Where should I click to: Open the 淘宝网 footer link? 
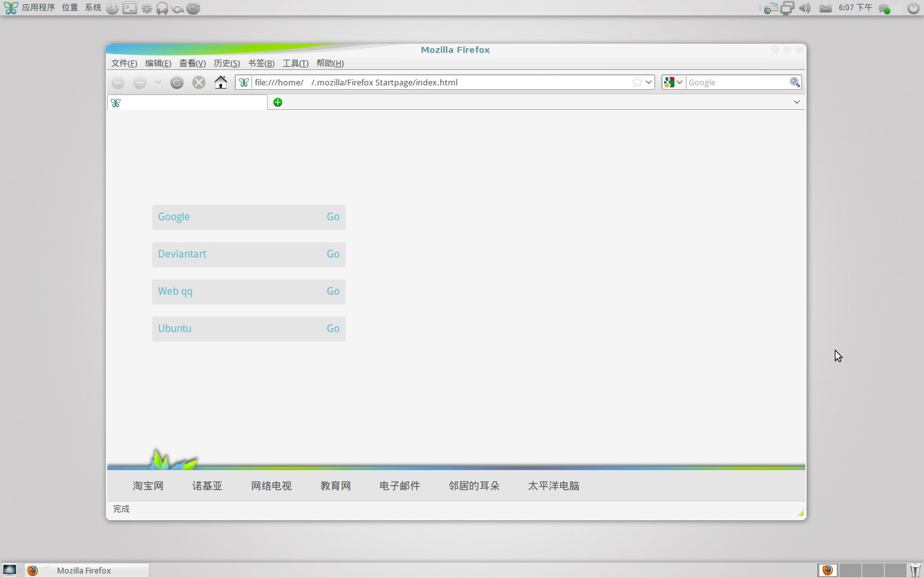148,486
